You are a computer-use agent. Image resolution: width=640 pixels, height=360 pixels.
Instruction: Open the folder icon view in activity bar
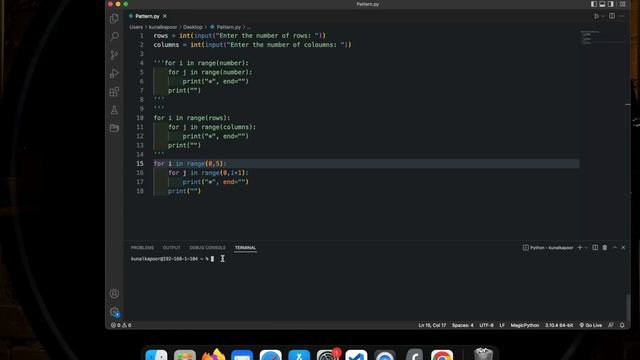pos(114,128)
